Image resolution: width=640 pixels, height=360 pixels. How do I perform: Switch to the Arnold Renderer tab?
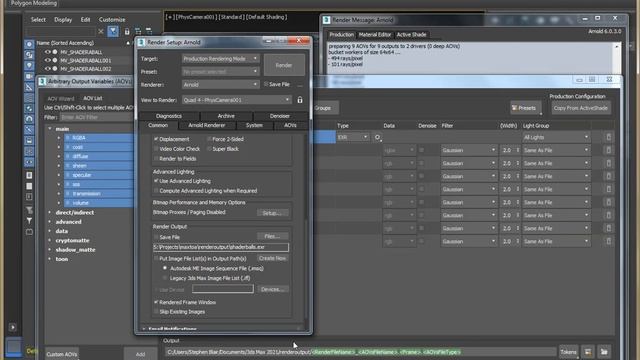coord(207,125)
